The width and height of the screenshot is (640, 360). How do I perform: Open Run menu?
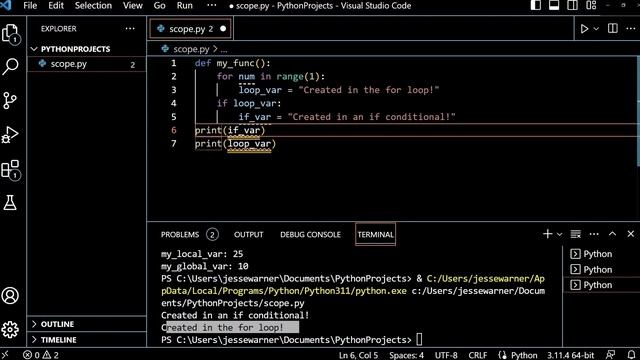(184, 6)
